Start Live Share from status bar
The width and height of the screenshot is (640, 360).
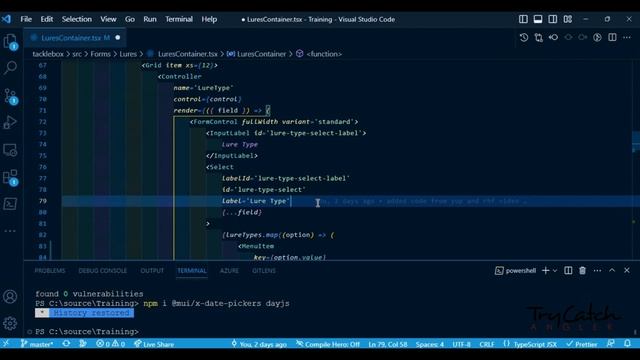(x=154, y=344)
